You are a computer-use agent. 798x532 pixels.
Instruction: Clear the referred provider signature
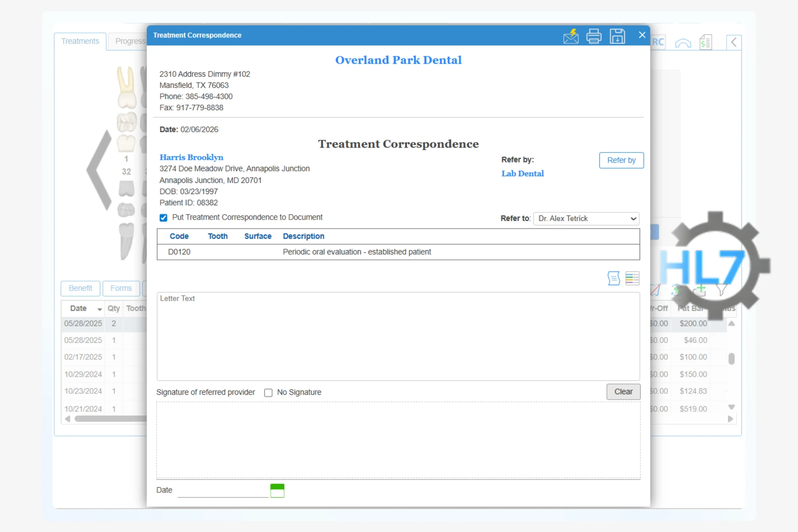(x=623, y=392)
